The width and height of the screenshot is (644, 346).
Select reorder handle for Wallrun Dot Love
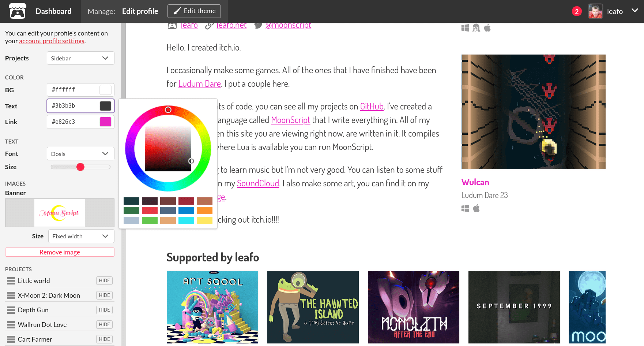tap(11, 325)
